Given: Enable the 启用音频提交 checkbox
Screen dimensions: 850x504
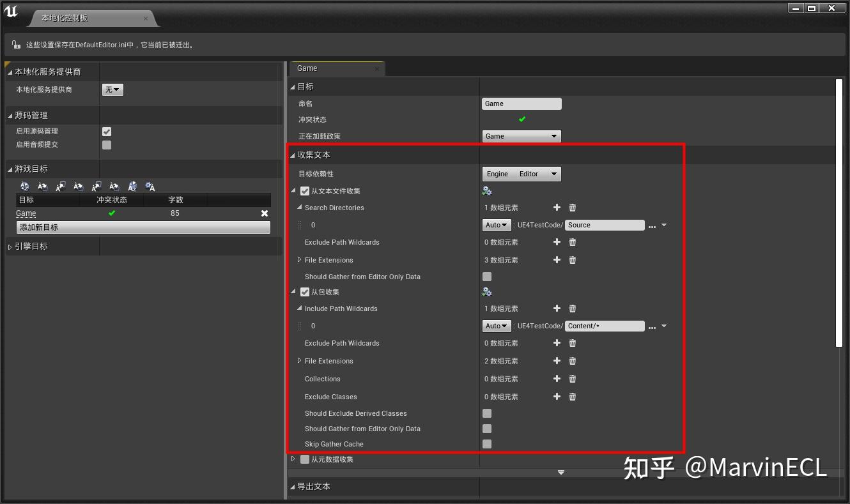Looking at the screenshot, I should 106,144.
